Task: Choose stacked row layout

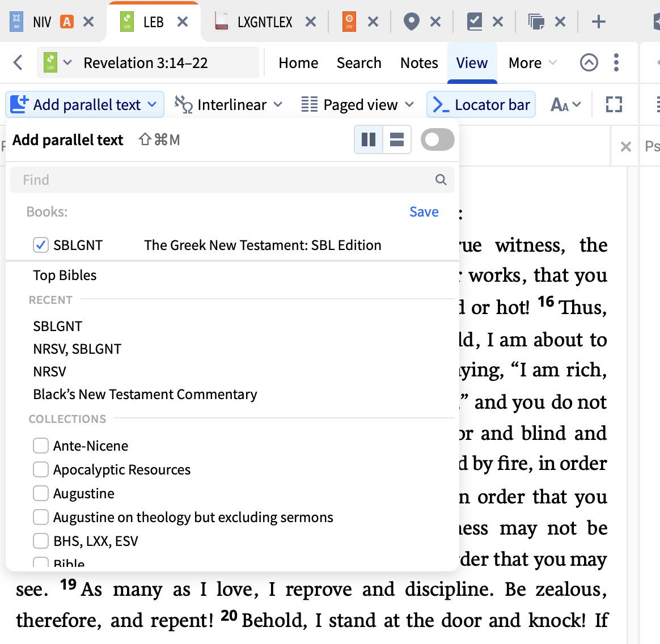Action: pyautogui.click(x=397, y=139)
